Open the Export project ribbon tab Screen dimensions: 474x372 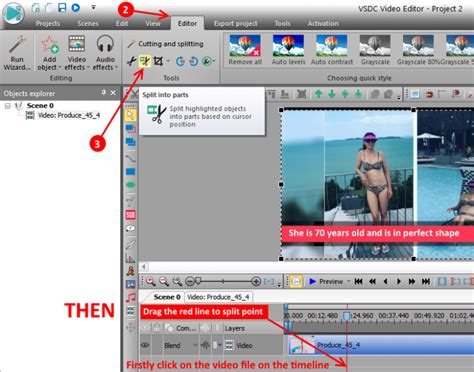(x=236, y=23)
